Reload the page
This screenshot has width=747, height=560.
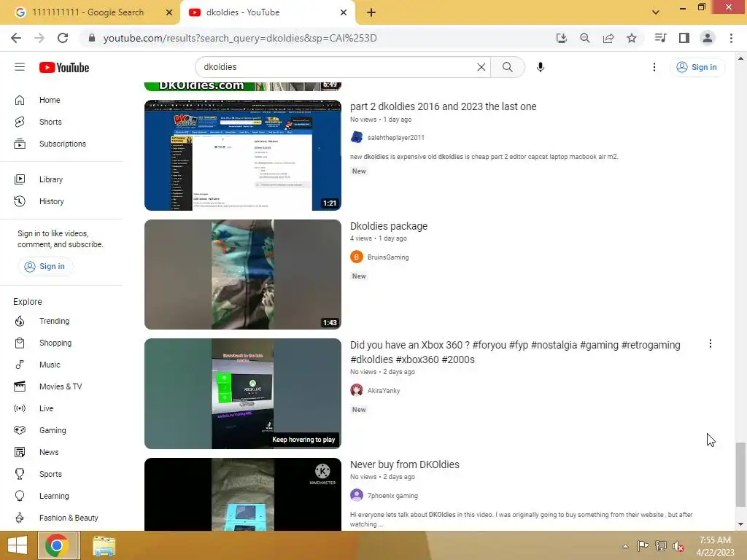[x=63, y=38]
